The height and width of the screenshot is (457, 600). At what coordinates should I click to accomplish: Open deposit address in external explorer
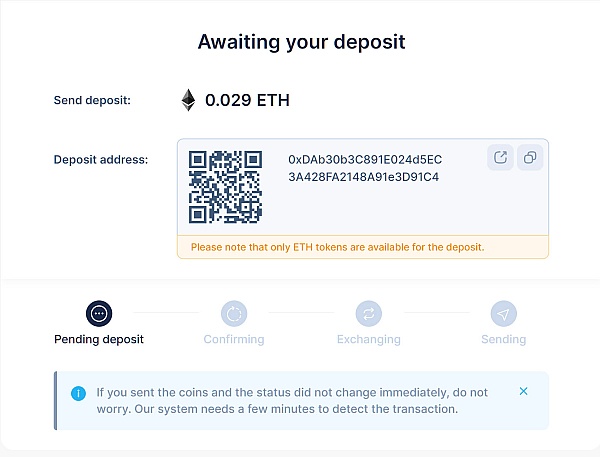click(500, 157)
